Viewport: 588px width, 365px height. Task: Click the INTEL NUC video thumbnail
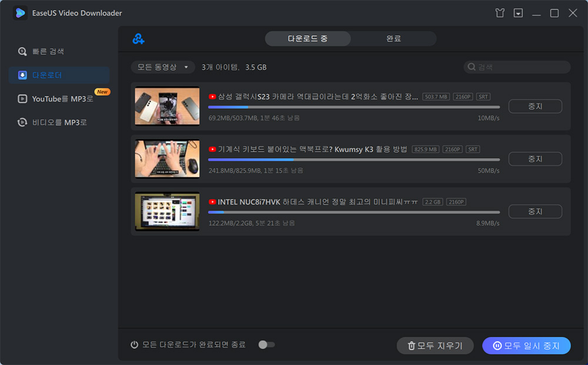click(167, 212)
